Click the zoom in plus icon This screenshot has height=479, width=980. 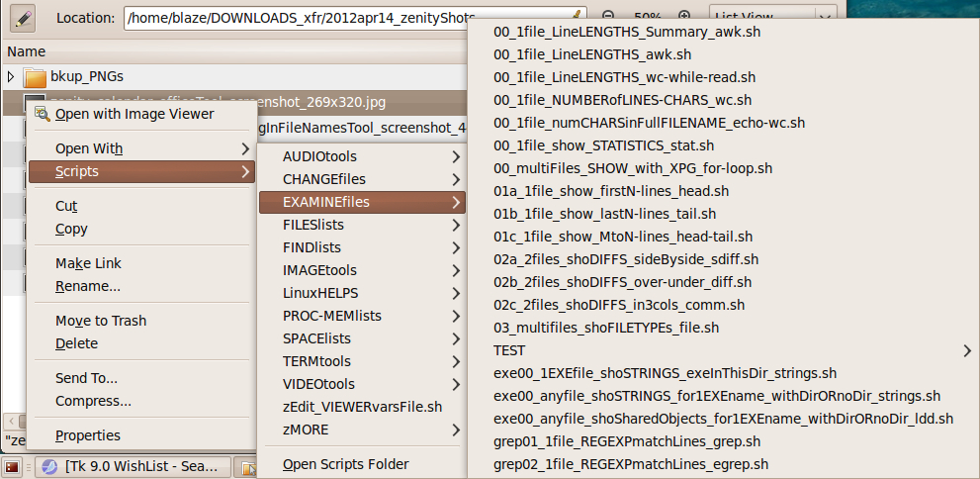(684, 17)
